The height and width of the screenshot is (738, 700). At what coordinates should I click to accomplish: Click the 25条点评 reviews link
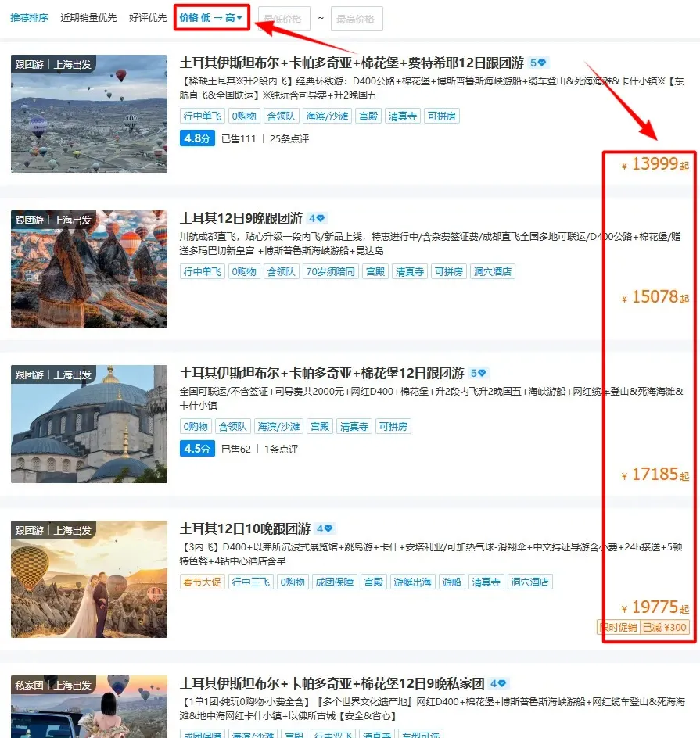tap(289, 139)
